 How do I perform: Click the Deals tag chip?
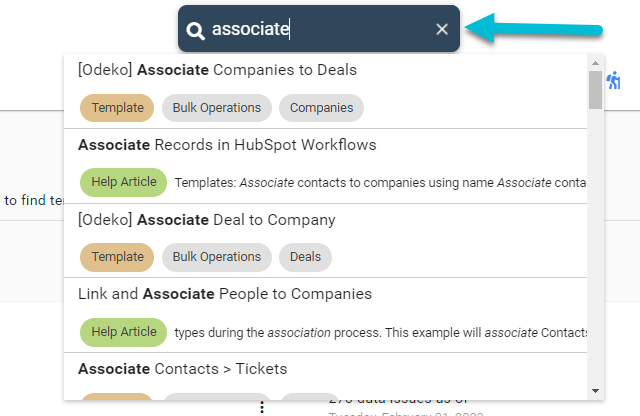click(305, 257)
